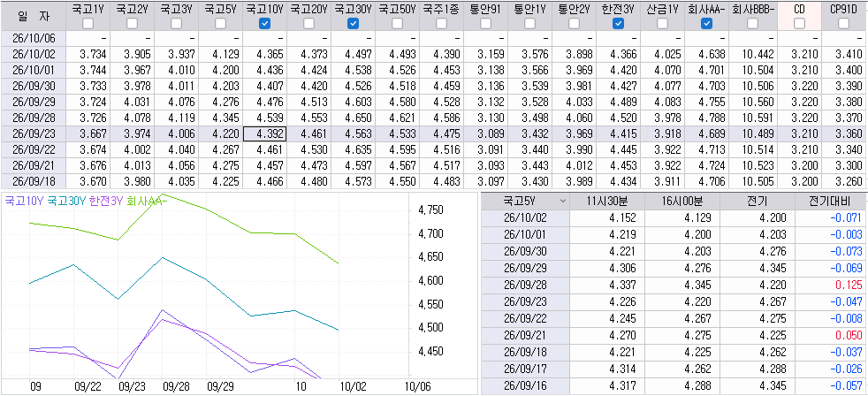Click the red 0.050 change value
Screen dimensions: 868x396
coord(831,334)
